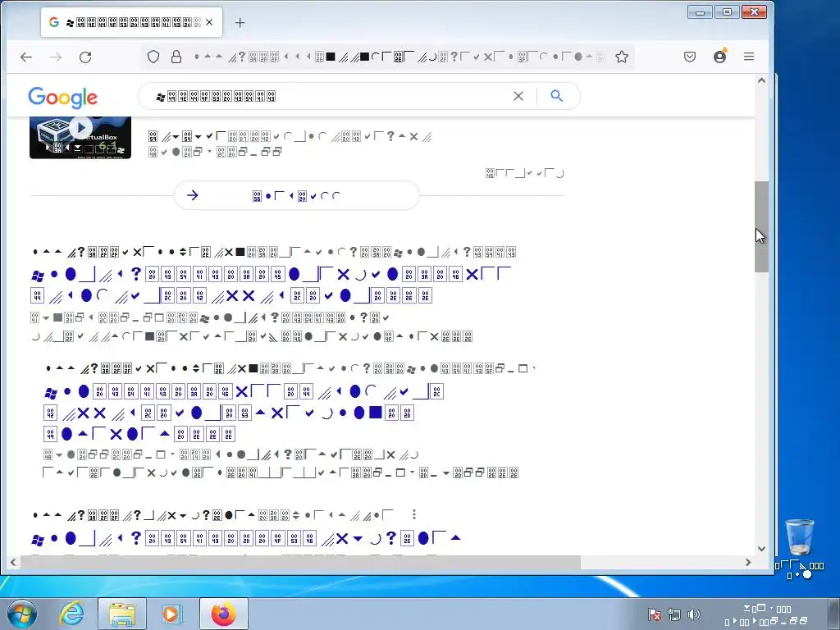Open the Save to Pocket button
Screen dimensions: 840x630
point(689,57)
